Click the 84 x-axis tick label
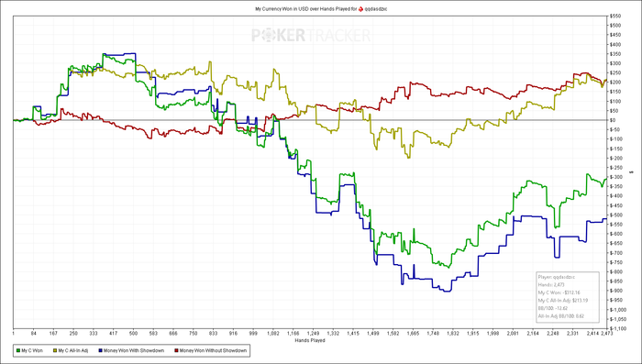This screenshot has height=364, width=642. click(x=34, y=334)
